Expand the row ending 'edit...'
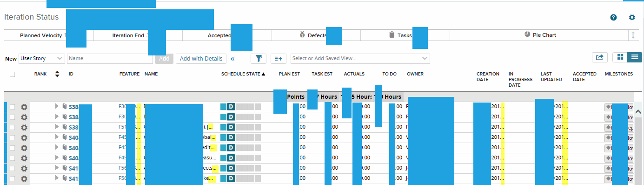 [x=57, y=147]
